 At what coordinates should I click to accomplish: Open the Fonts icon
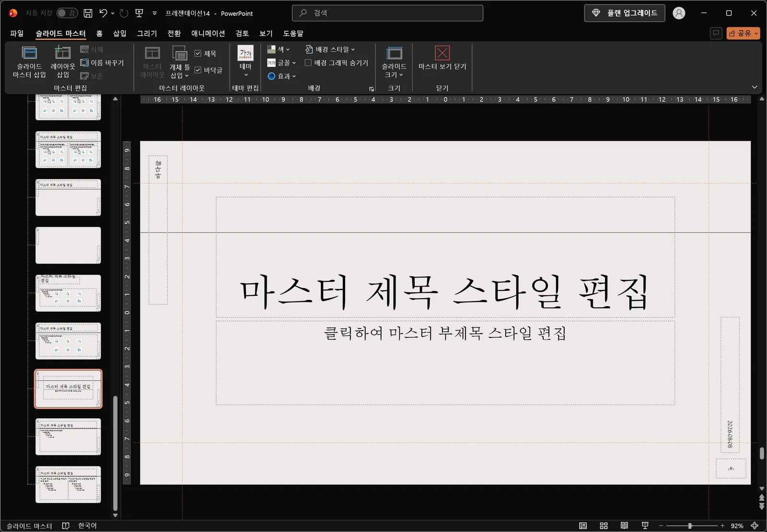271,63
